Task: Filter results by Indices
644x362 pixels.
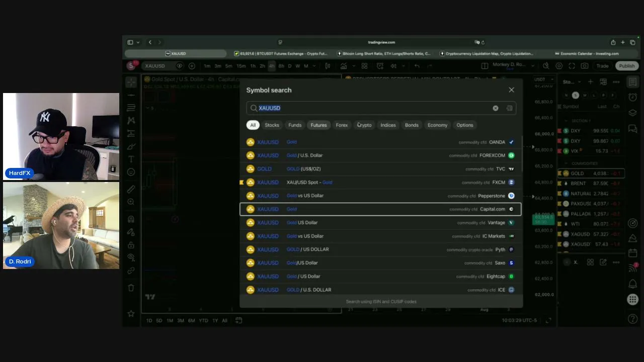Action: pos(388,125)
